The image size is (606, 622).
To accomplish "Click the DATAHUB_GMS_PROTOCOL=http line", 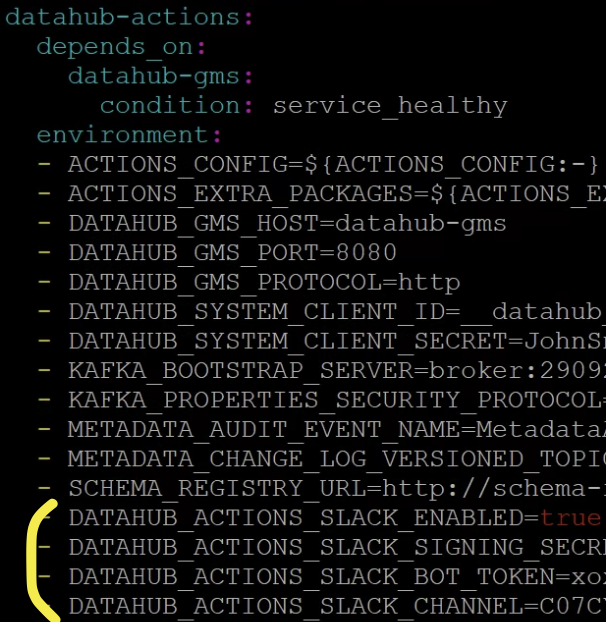I will coord(264,283).
